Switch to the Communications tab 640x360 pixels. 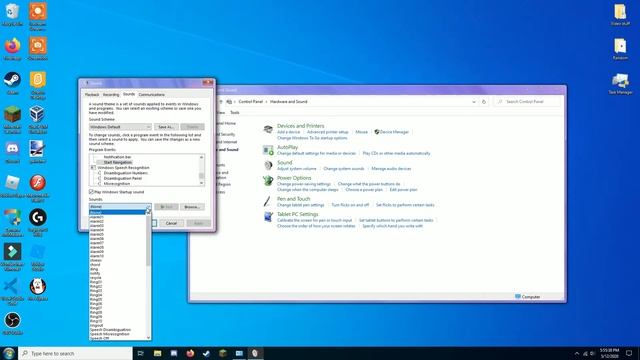151,95
